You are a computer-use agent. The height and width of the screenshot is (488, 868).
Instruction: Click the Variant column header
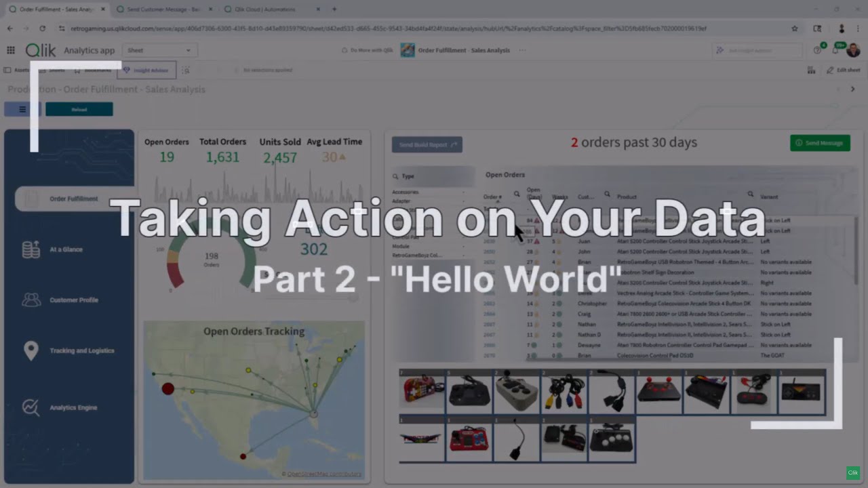(769, 197)
